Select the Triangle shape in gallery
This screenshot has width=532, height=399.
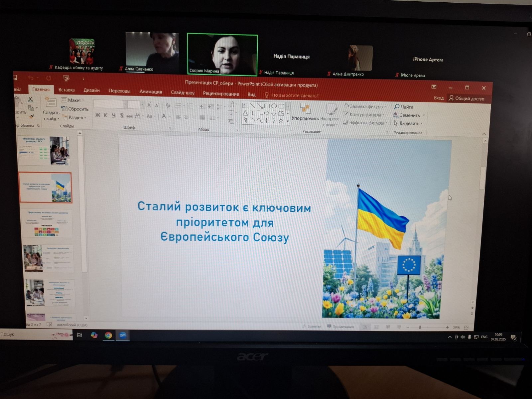(x=245, y=113)
